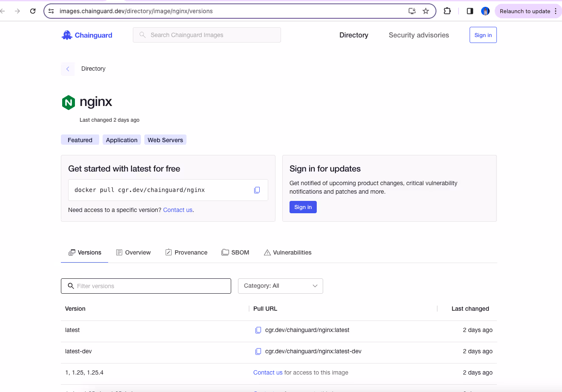Screen dimensions: 562x392
Task: Click the 'nginx' page heading
Action: pos(96,102)
